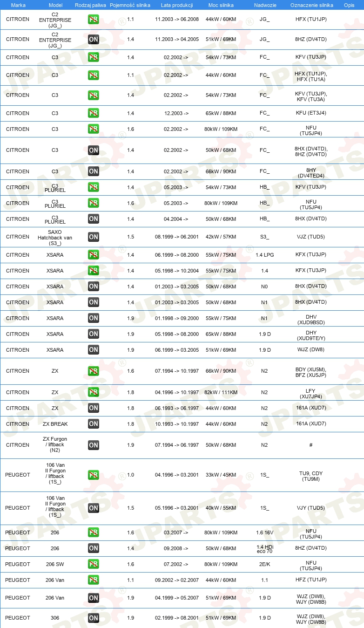Click the 33kW / 45KM power cell

coord(221,475)
